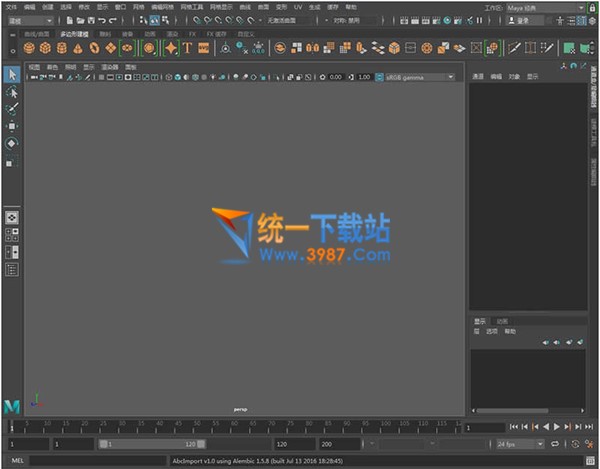The width and height of the screenshot is (600, 469).
Task: Toggle the MEL command language switch
Action: click(17, 461)
